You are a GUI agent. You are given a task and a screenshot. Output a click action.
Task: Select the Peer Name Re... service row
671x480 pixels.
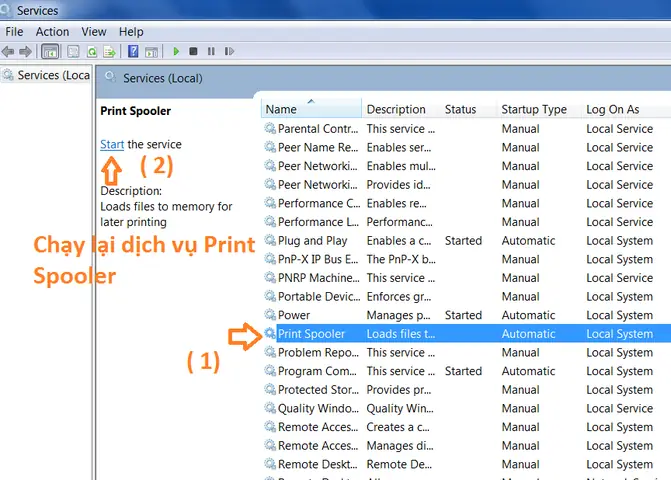coord(466,148)
